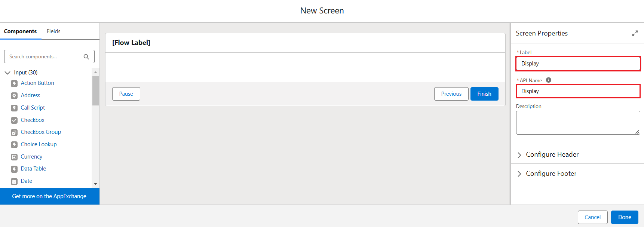Open the Components tab
This screenshot has width=644, height=227.
(x=20, y=31)
